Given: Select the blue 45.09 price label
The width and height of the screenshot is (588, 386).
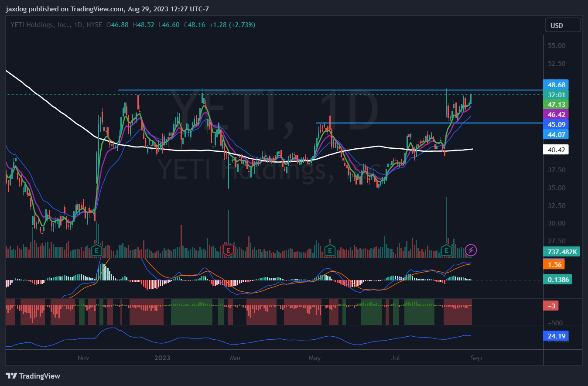Looking at the screenshot, I should tap(556, 125).
